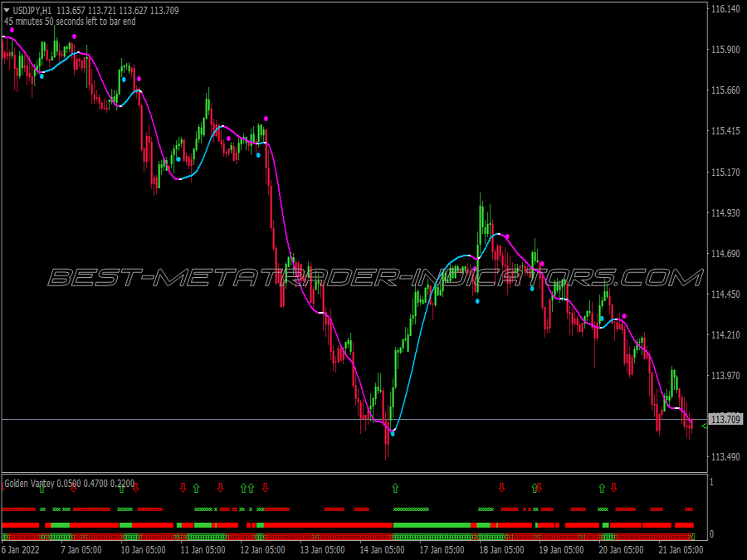This screenshot has height=560, width=747.
Task: Click the lone green up arrow above 14 Jan
Action: tap(395, 488)
